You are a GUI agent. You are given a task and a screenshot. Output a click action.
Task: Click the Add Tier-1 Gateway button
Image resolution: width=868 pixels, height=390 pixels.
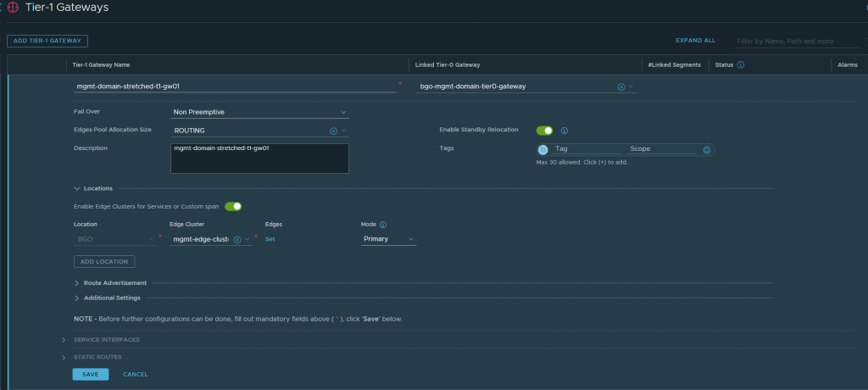[x=47, y=41]
